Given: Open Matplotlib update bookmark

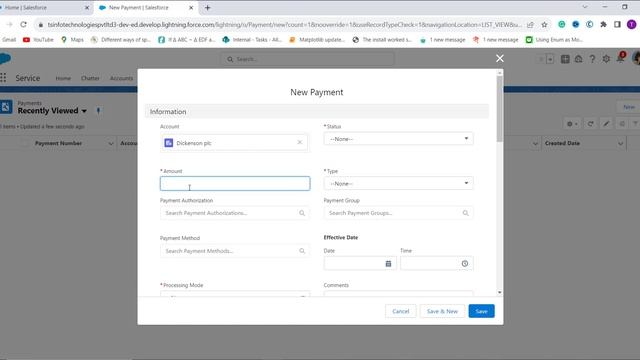Looking at the screenshot, I should point(317,40).
